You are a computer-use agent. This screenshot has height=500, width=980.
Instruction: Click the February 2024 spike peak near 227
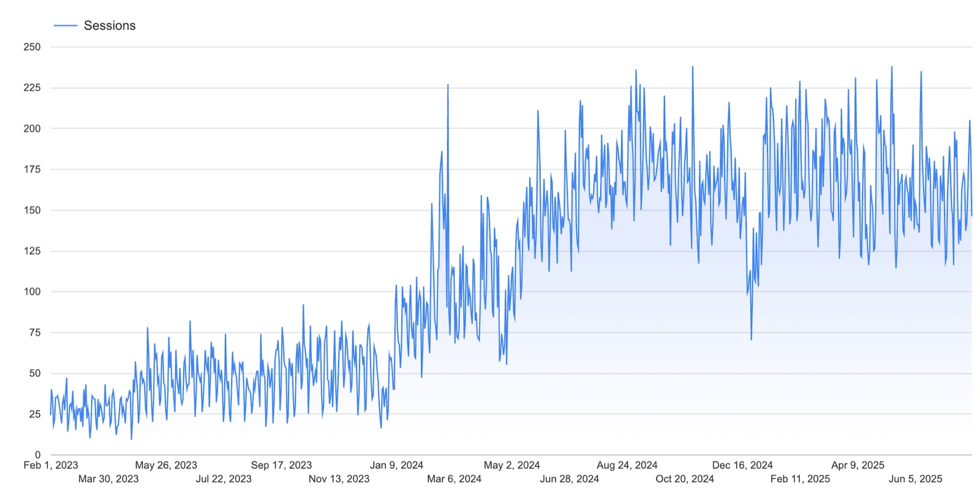pos(448,85)
